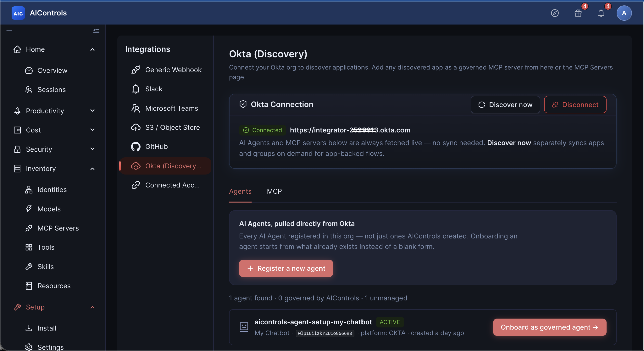Click the S3 cloud upload icon
The height and width of the screenshot is (351, 644).
point(136,127)
